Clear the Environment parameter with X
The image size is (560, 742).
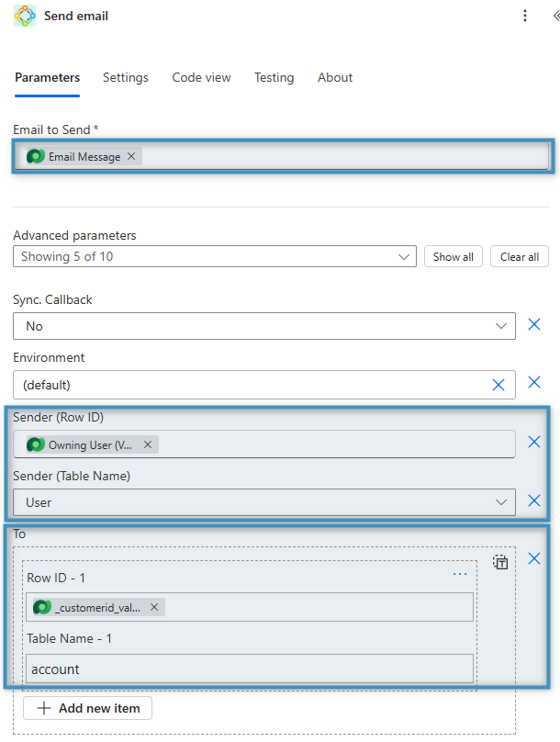point(498,385)
